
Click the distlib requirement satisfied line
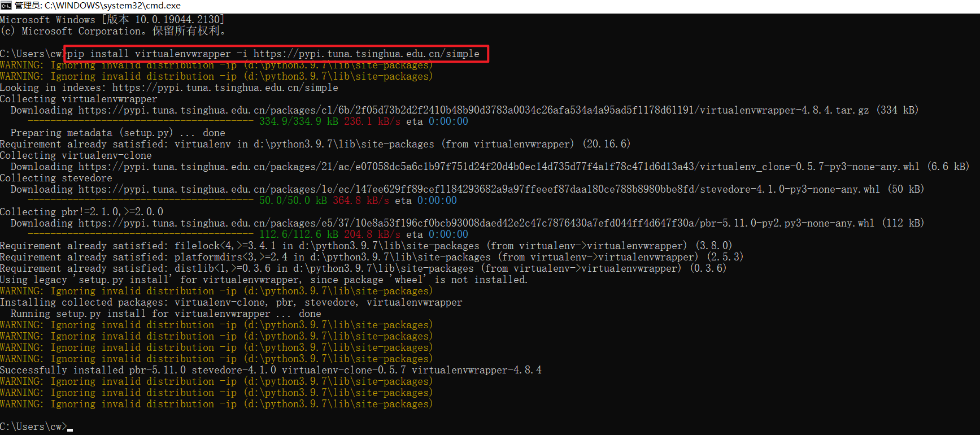(363, 268)
